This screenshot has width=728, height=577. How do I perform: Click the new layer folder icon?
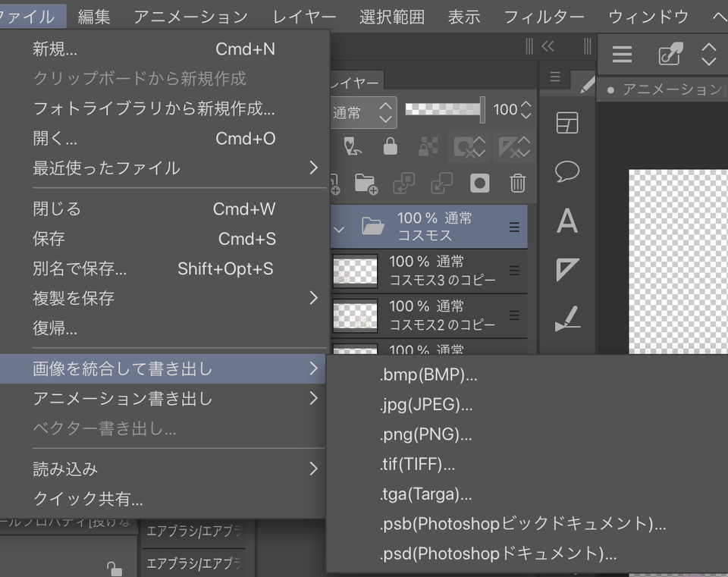(x=366, y=183)
